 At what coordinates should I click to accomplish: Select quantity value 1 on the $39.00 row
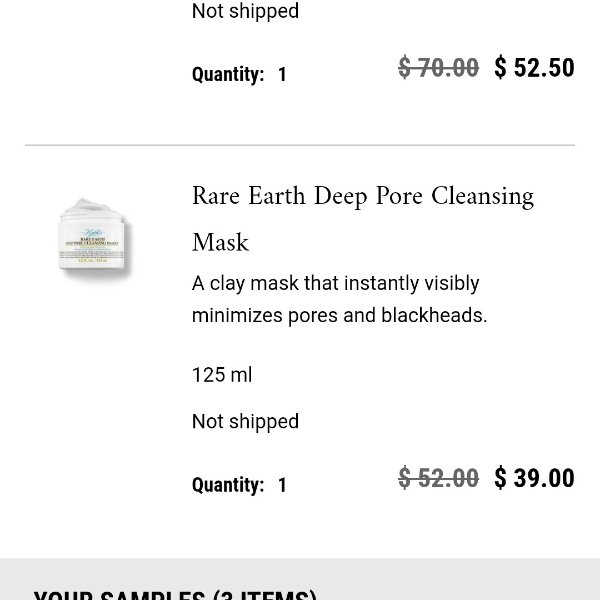tap(282, 485)
